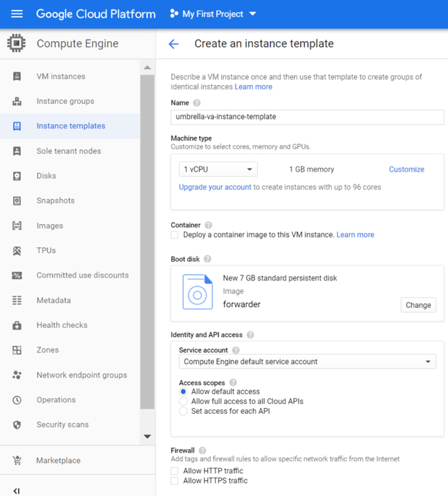The image size is (448, 496).
Task: Click the Health checks sidebar icon
Action: [x=17, y=325]
